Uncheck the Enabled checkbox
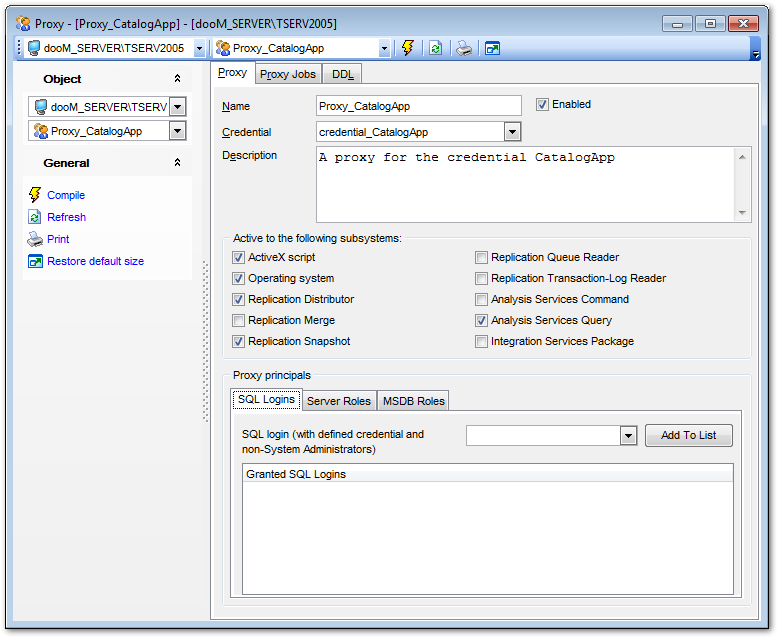The image size is (778, 638). [x=543, y=104]
